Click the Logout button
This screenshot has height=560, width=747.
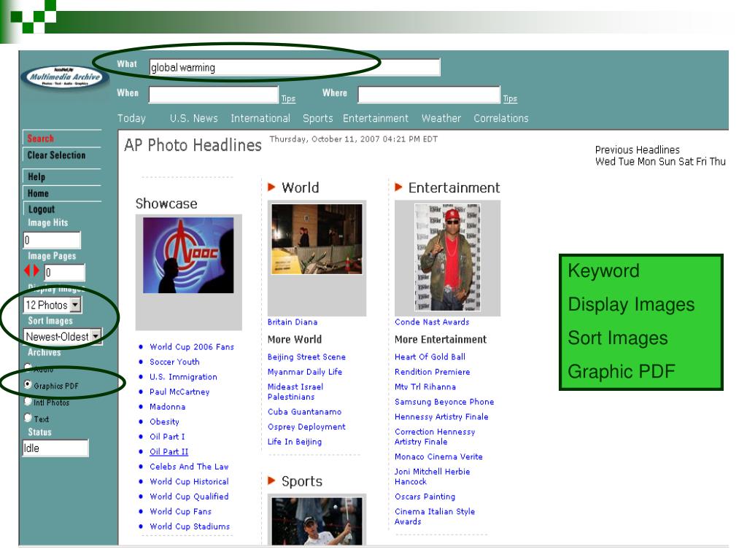click(x=62, y=209)
